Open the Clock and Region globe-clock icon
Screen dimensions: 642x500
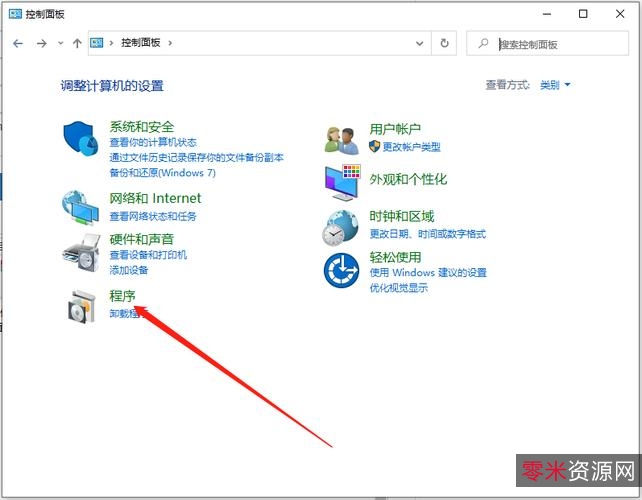[x=340, y=228]
